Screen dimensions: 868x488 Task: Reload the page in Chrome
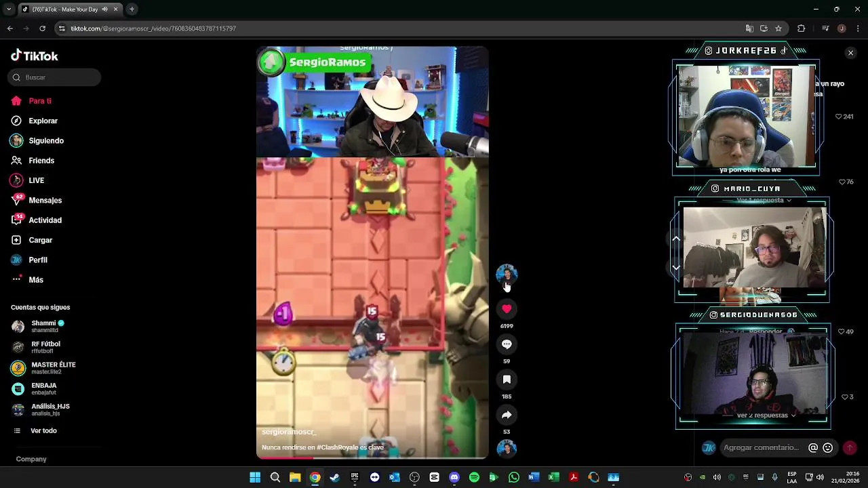[x=42, y=28]
